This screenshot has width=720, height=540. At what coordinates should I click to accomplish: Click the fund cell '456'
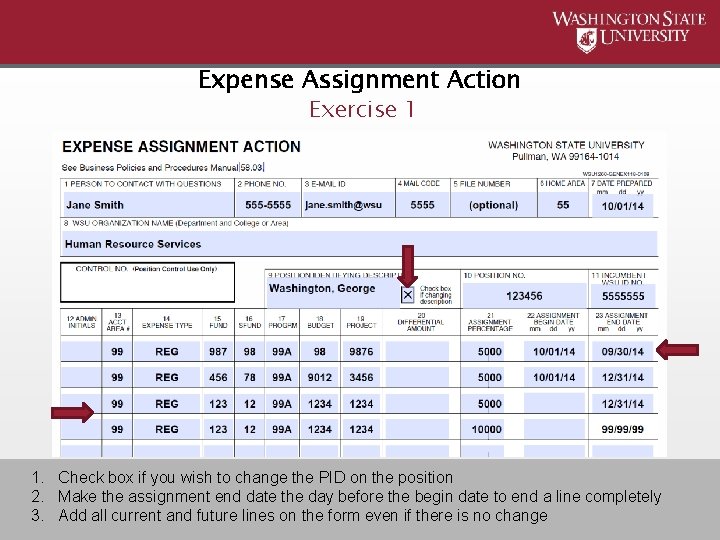tap(218, 377)
